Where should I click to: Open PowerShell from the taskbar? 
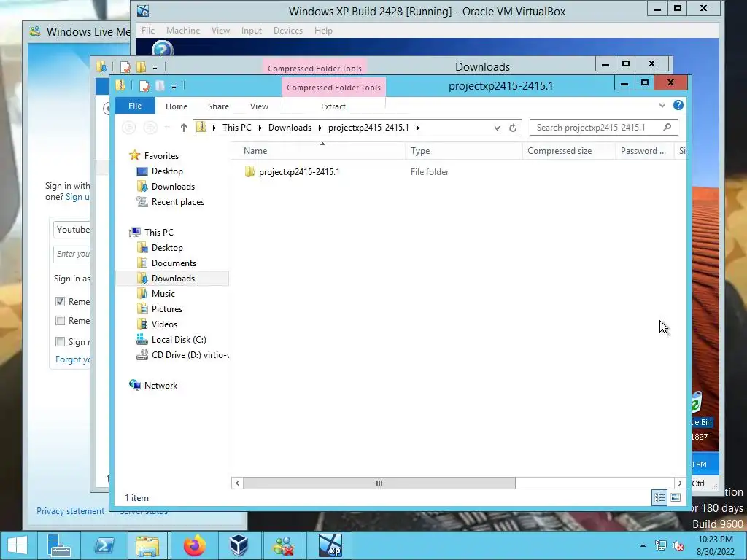click(x=104, y=545)
